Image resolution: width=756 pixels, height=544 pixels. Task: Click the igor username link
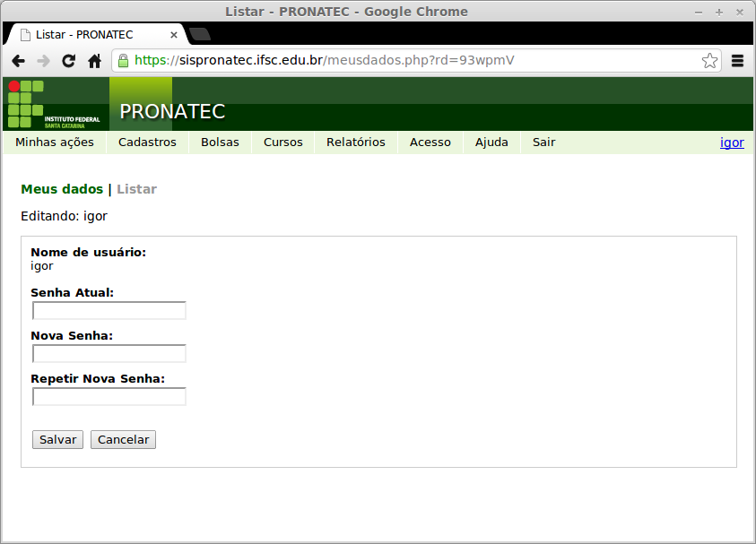[x=733, y=142]
